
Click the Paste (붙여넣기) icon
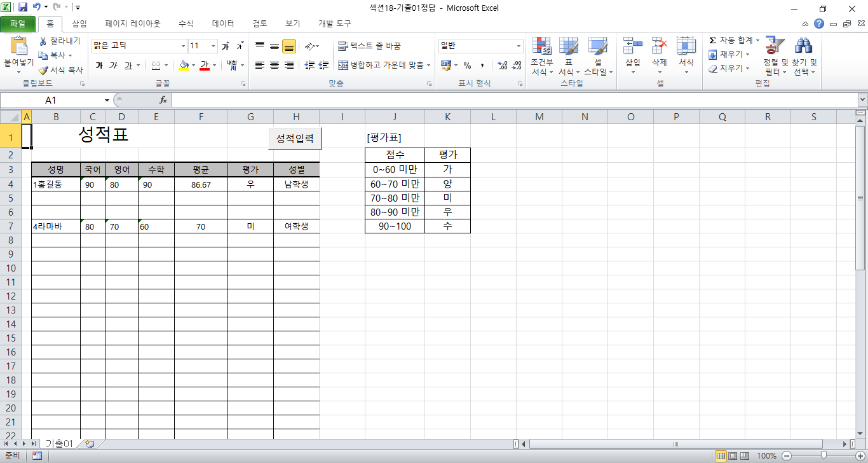18,48
